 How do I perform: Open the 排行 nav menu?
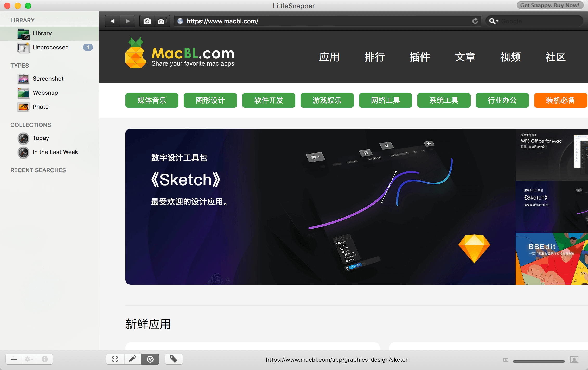coord(374,57)
